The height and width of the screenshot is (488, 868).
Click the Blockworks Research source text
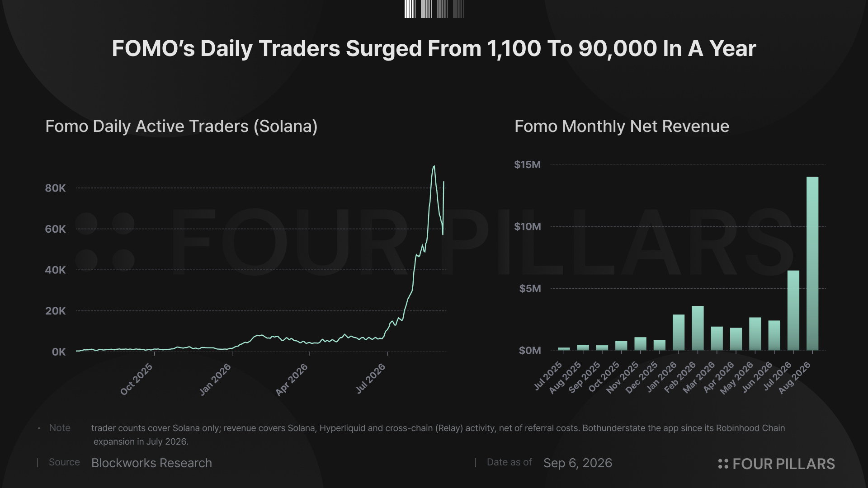tap(151, 463)
